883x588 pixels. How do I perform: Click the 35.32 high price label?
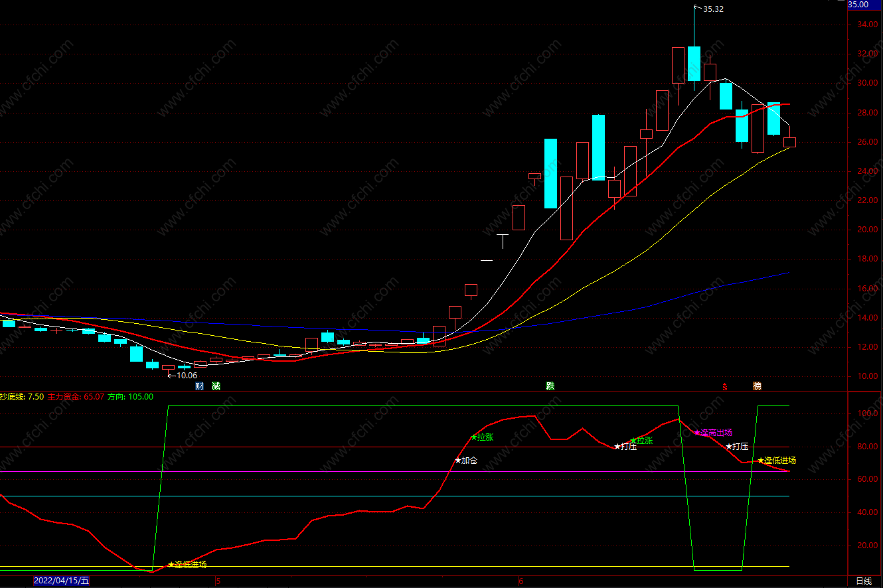(713, 9)
